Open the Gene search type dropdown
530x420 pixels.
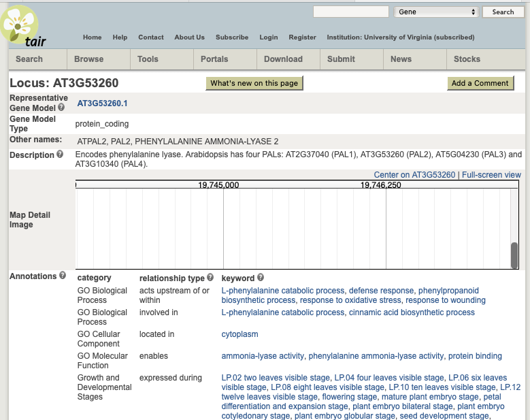click(x=436, y=12)
